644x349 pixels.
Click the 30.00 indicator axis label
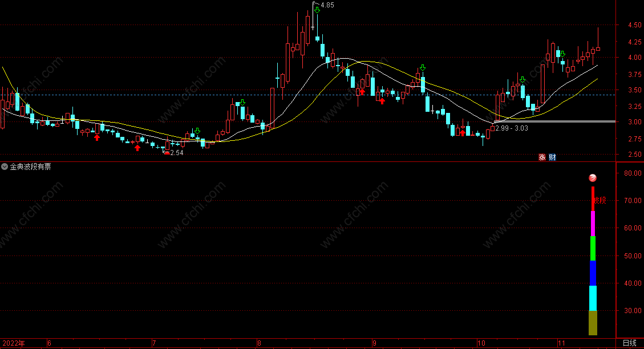(x=633, y=311)
